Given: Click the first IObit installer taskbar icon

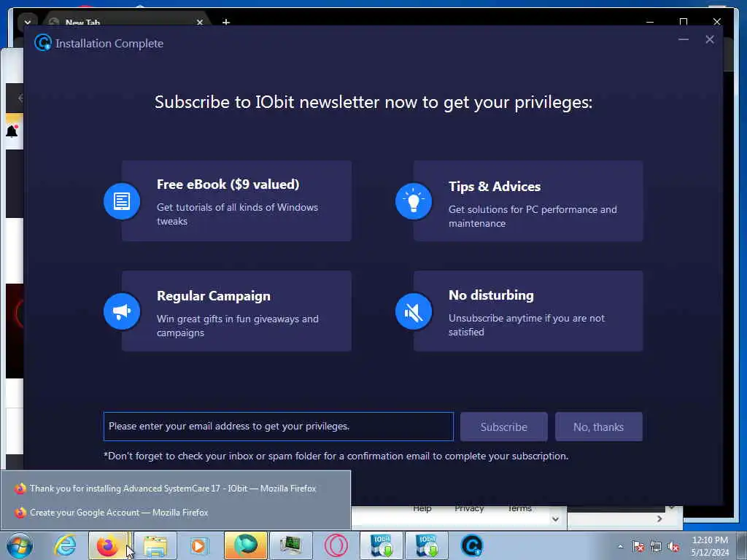Looking at the screenshot, I should [382, 545].
